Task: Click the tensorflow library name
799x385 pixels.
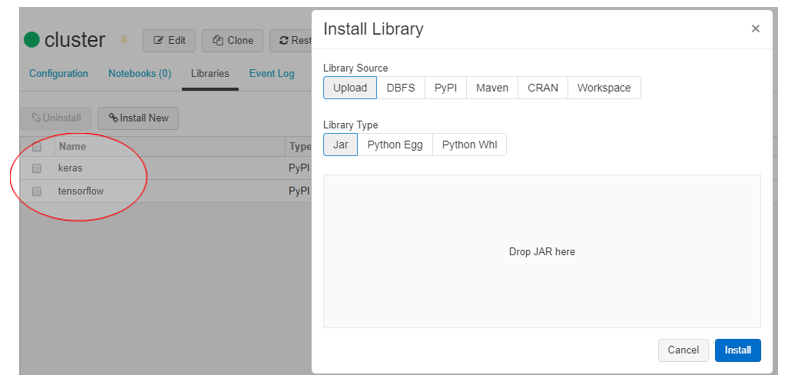Action: 81,191
